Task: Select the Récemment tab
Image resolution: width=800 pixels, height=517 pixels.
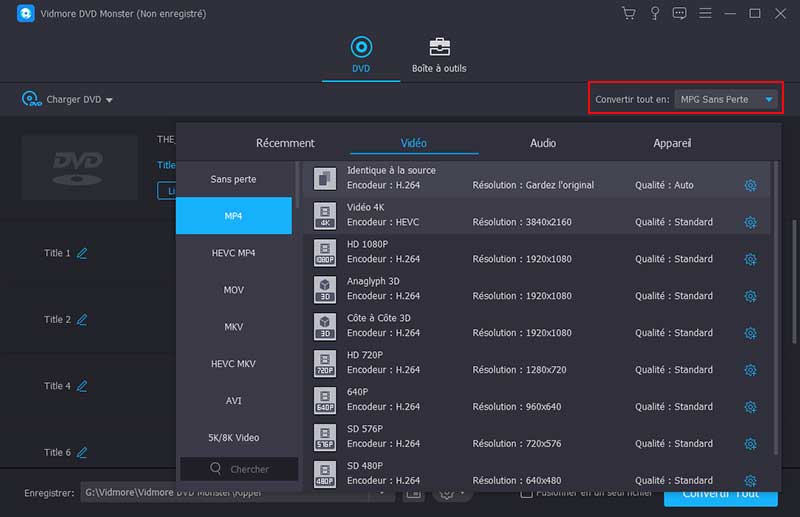Action: click(x=285, y=143)
